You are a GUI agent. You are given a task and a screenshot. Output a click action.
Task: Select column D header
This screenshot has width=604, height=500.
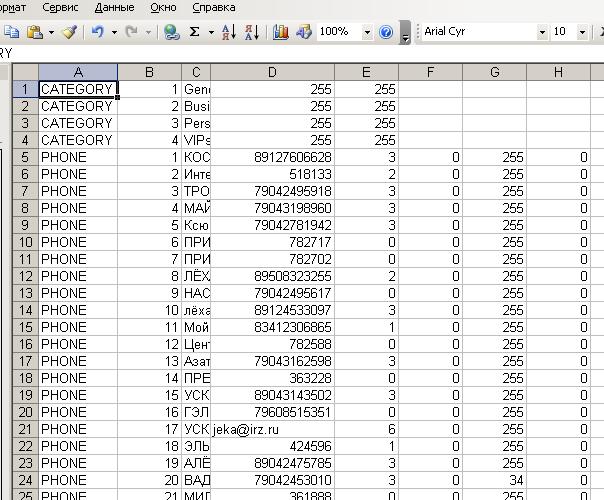[272, 72]
